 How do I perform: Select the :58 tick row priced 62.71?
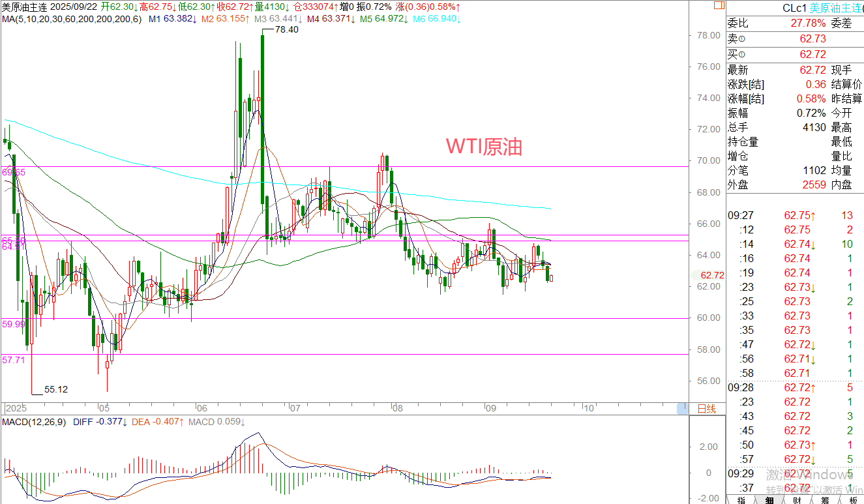(792, 373)
